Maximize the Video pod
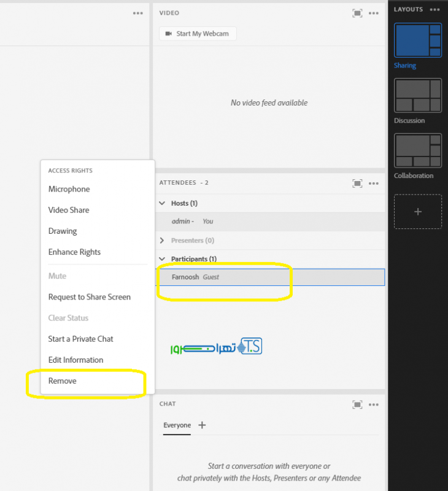448x491 pixels. 357,13
